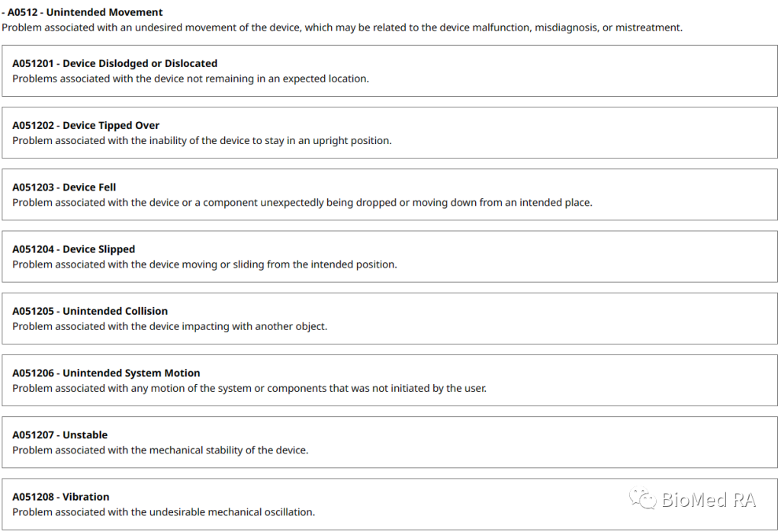This screenshot has height=532, width=781.
Task: Collapse the A0512 Unintended Movement section dash
Action: coord(3,13)
